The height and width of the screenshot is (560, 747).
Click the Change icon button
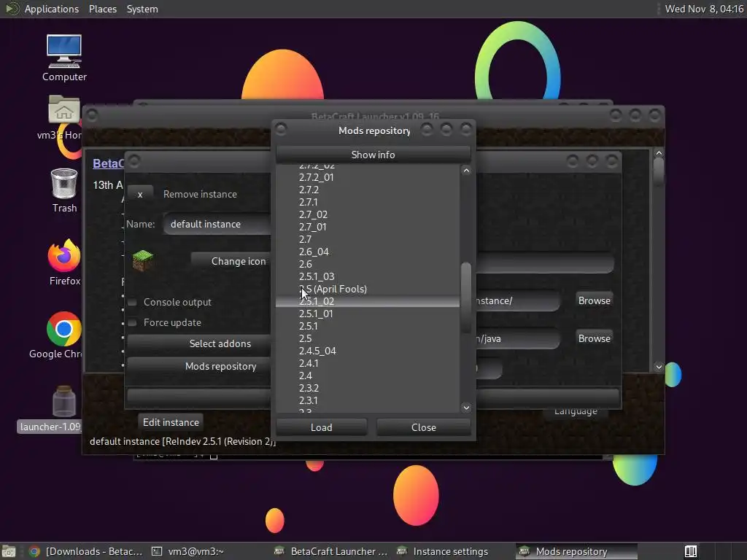click(x=233, y=261)
